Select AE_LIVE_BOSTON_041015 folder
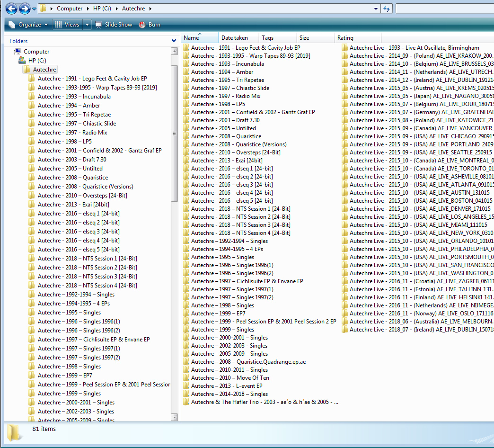494x448 pixels. point(417,200)
